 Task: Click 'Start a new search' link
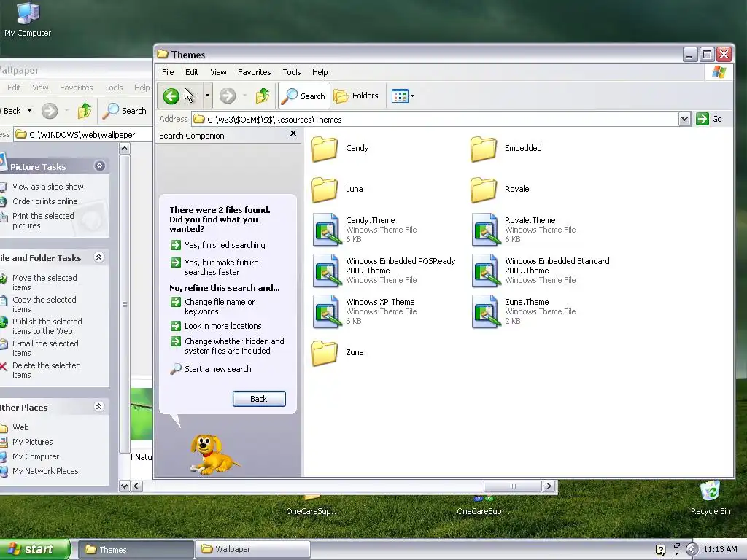(211, 369)
